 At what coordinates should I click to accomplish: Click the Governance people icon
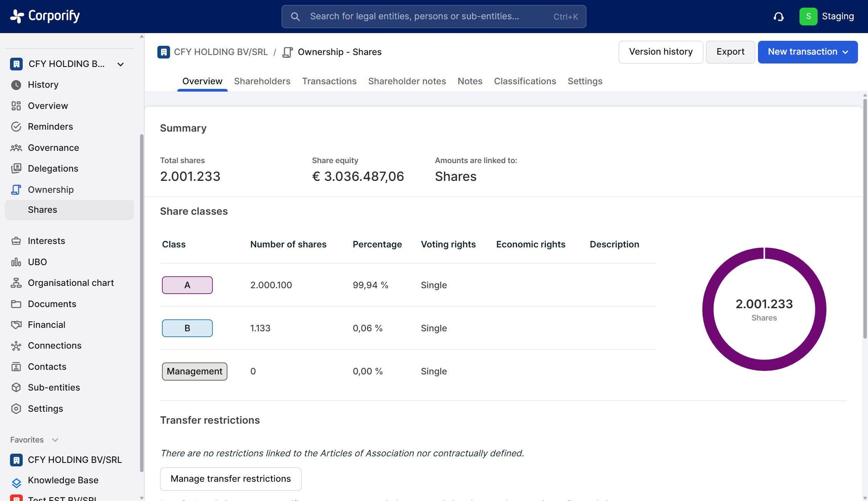pyautogui.click(x=16, y=148)
